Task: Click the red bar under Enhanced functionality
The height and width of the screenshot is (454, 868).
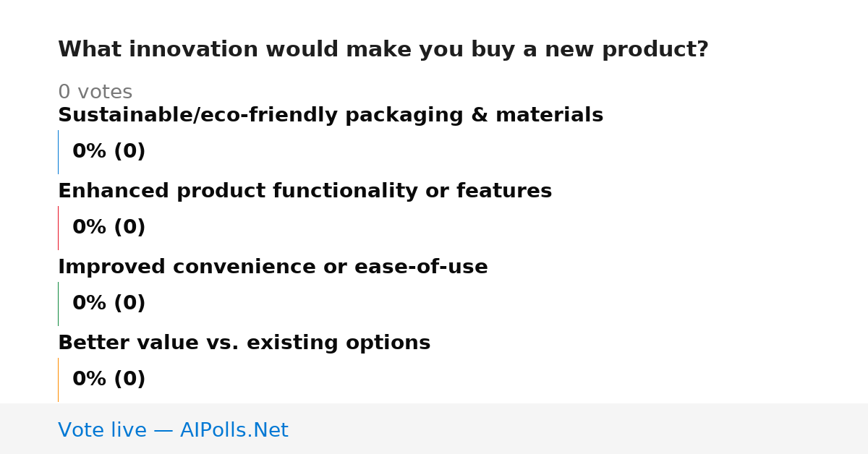Action: point(58,228)
